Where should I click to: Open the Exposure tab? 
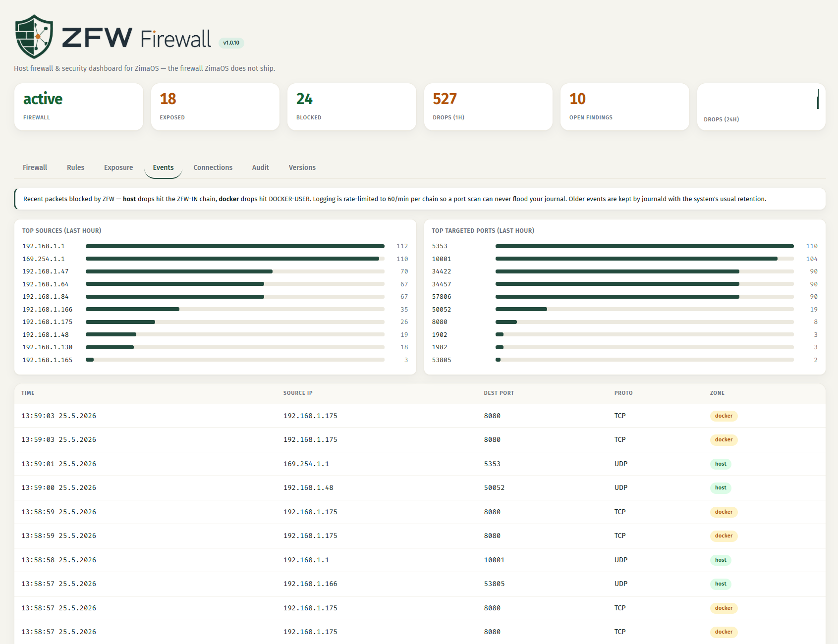click(118, 167)
